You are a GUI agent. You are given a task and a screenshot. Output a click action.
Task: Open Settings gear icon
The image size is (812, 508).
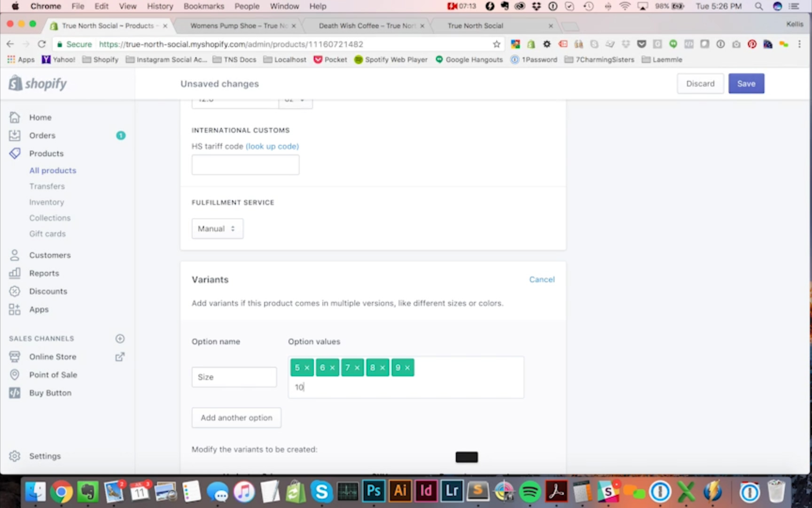15,456
